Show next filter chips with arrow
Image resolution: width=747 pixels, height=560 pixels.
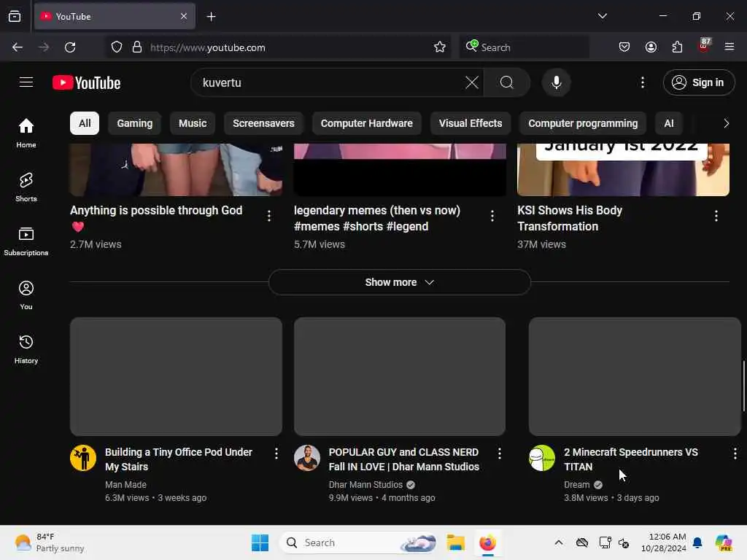[x=726, y=123]
